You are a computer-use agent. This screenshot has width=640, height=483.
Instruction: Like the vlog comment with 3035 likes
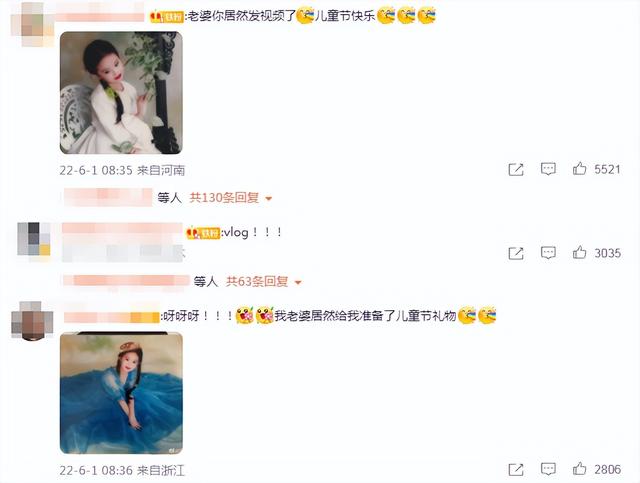pyautogui.click(x=579, y=252)
